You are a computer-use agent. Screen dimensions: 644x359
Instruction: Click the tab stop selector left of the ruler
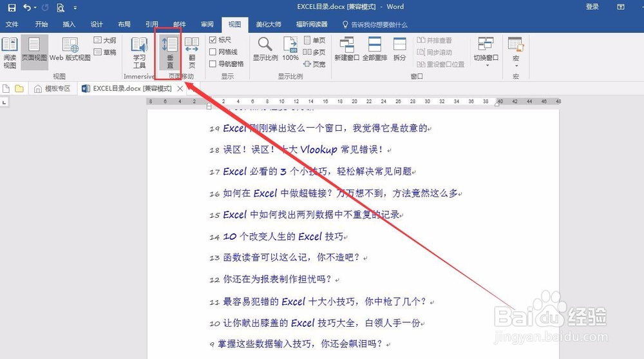click(5, 102)
